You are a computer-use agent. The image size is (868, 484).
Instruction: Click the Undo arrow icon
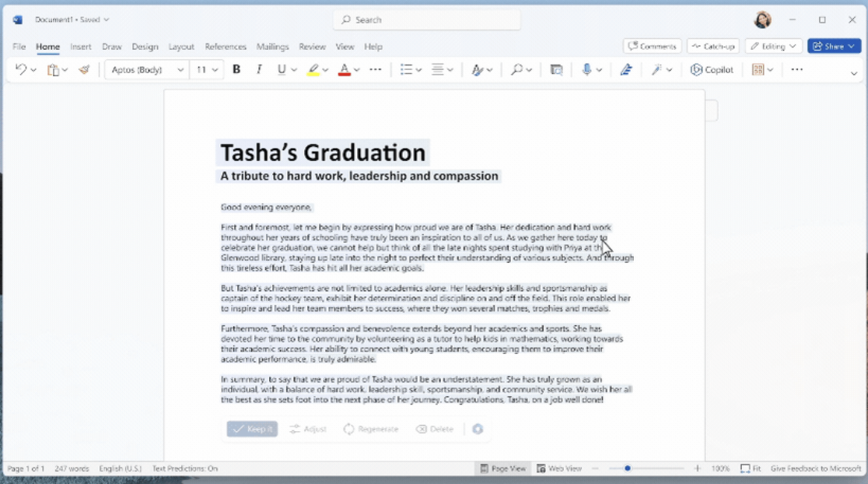coord(20,70)
